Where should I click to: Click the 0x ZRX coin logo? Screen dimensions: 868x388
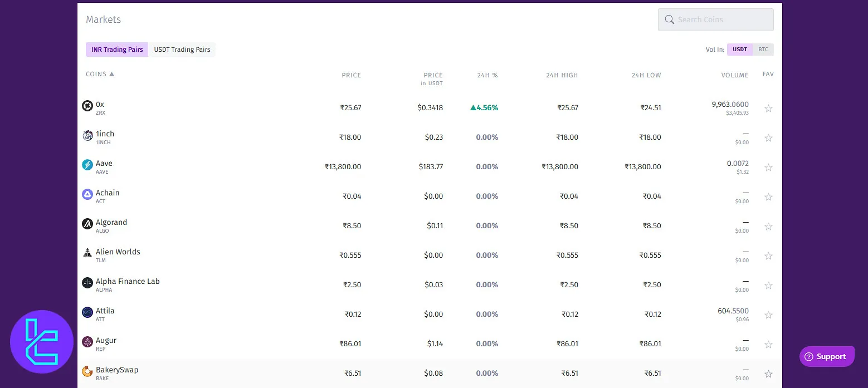[87, 105]
